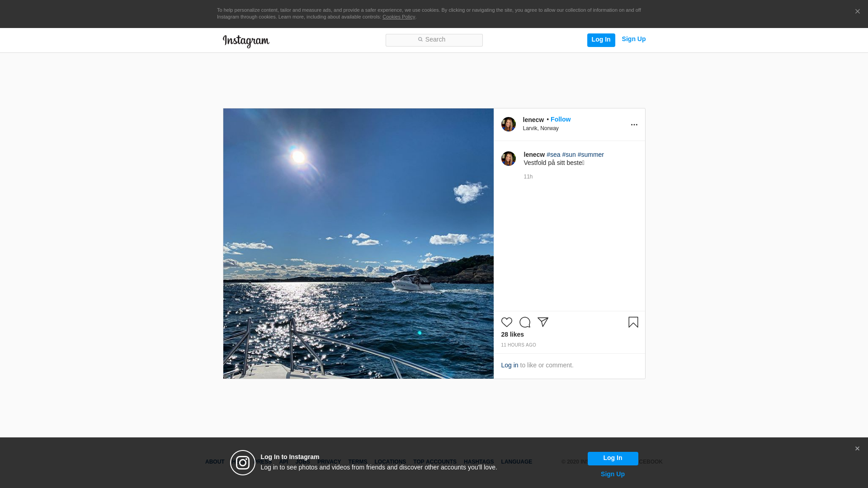
Task: Click the Sign Up link in header
Action: pos(633,39)
